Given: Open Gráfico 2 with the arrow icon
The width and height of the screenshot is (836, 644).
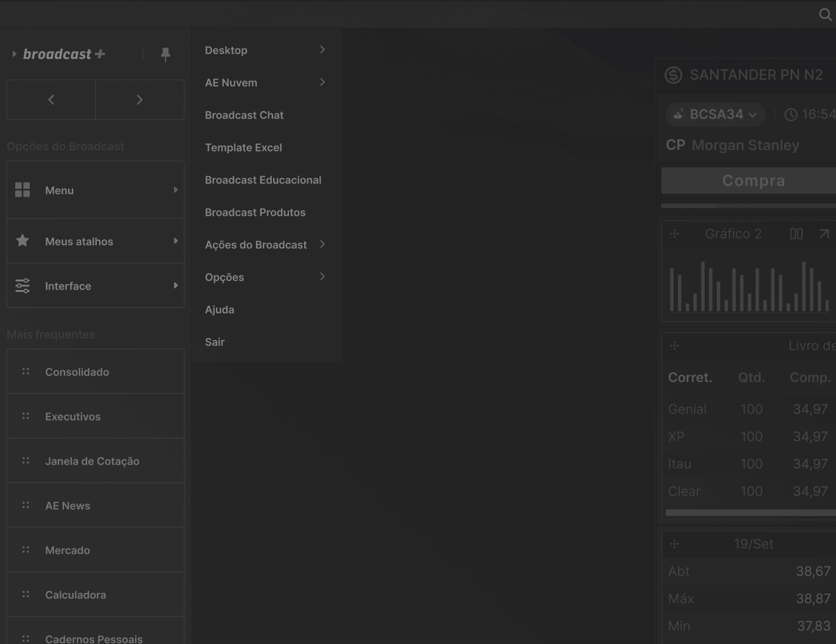Looking at the screenshot, I should click(x=824, y=234).
